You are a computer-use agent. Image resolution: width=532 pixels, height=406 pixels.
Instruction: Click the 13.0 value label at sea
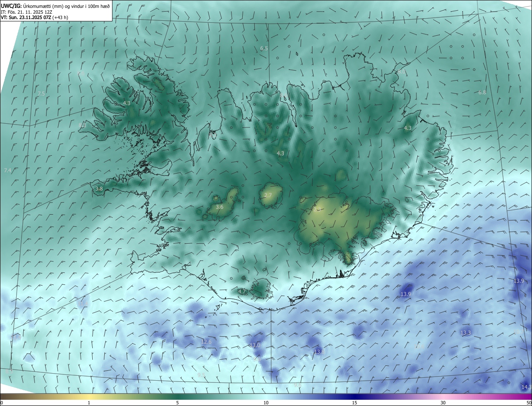255,345
